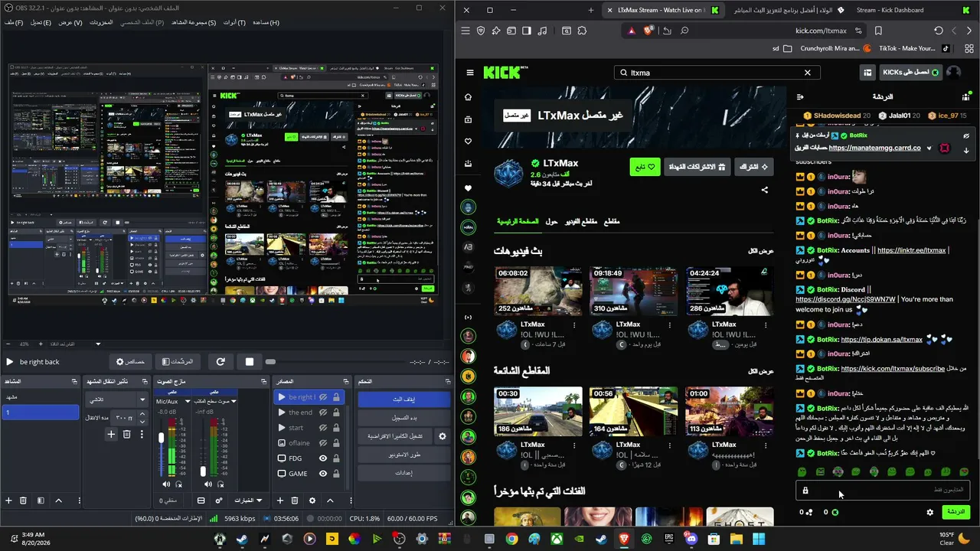
Task: Adjust the Mic/Aux volume fader
Action: [x=161, y=439]
